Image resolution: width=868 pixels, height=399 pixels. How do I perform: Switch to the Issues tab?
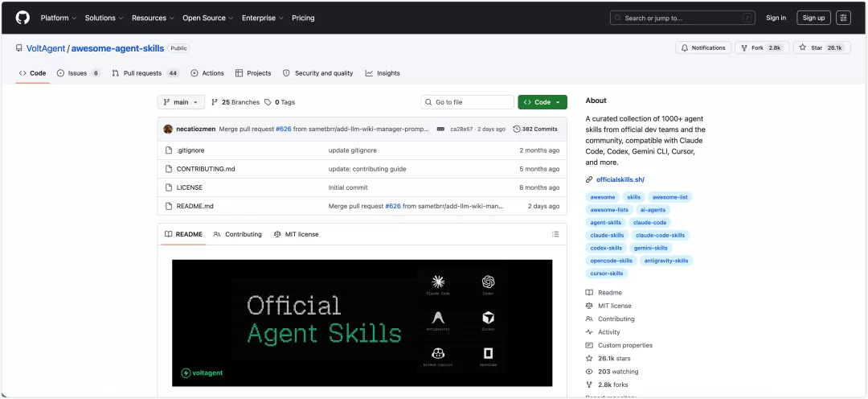click(79, 73)
